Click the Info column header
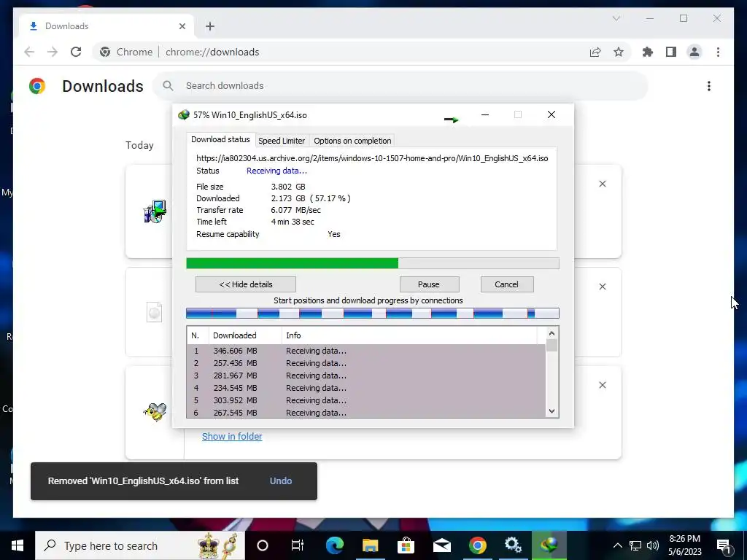The height and width of the screenshot is (560, 747). (409, 335)
